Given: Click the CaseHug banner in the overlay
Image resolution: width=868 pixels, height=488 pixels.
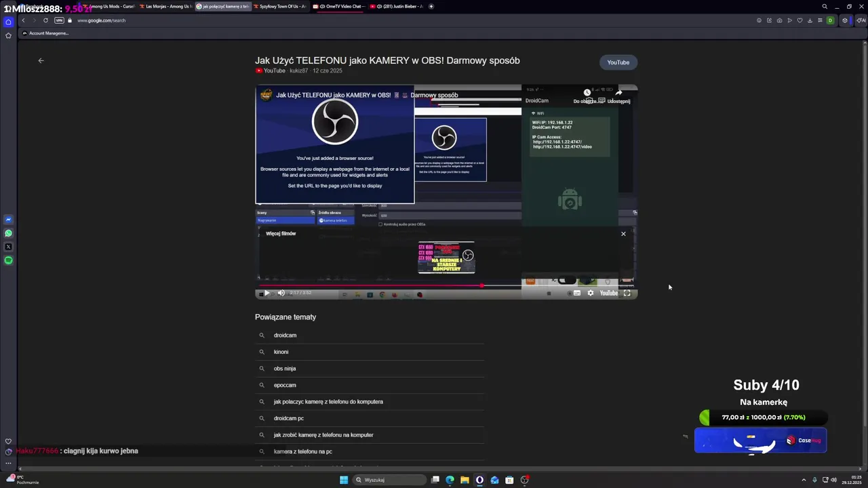Looking at the screenshot, I should tap(760, 441).
